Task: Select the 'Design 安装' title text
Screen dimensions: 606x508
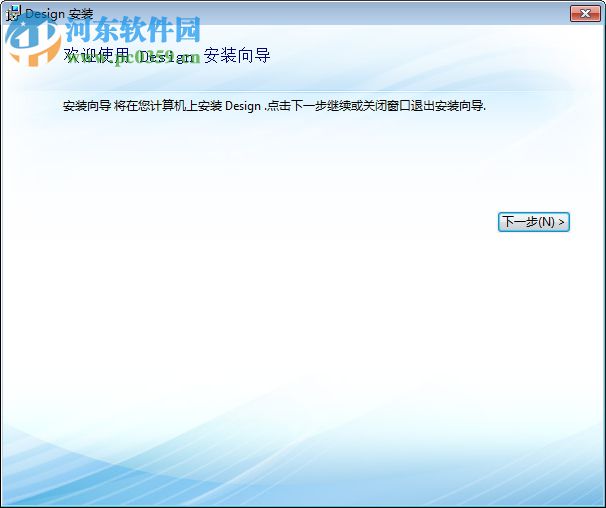Action: click(59, 14)
